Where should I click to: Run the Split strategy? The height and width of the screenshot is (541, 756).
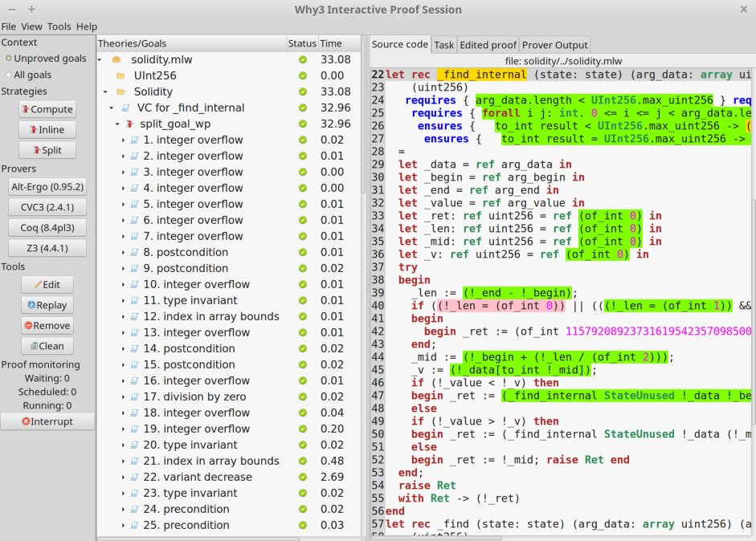(x=47, y=150)
